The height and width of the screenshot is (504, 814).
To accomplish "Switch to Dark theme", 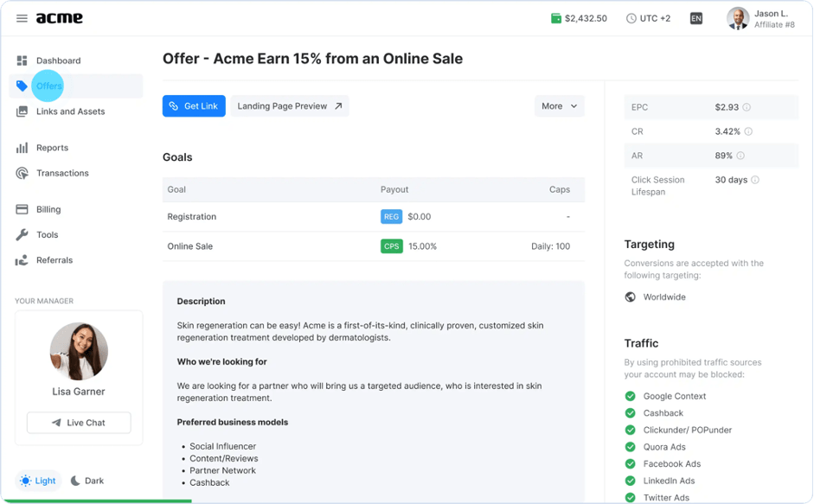I will [87, 482].
